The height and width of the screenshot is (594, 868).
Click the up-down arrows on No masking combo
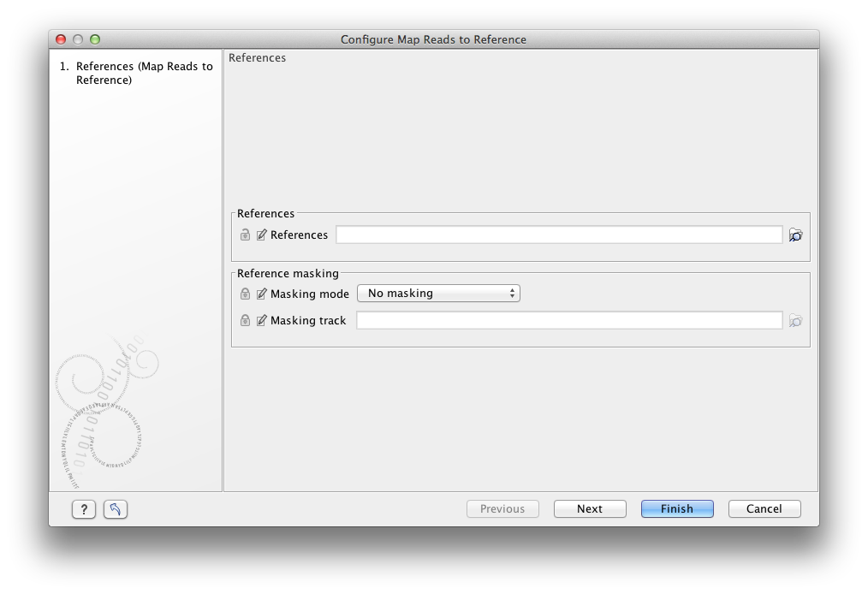point(511,293)
